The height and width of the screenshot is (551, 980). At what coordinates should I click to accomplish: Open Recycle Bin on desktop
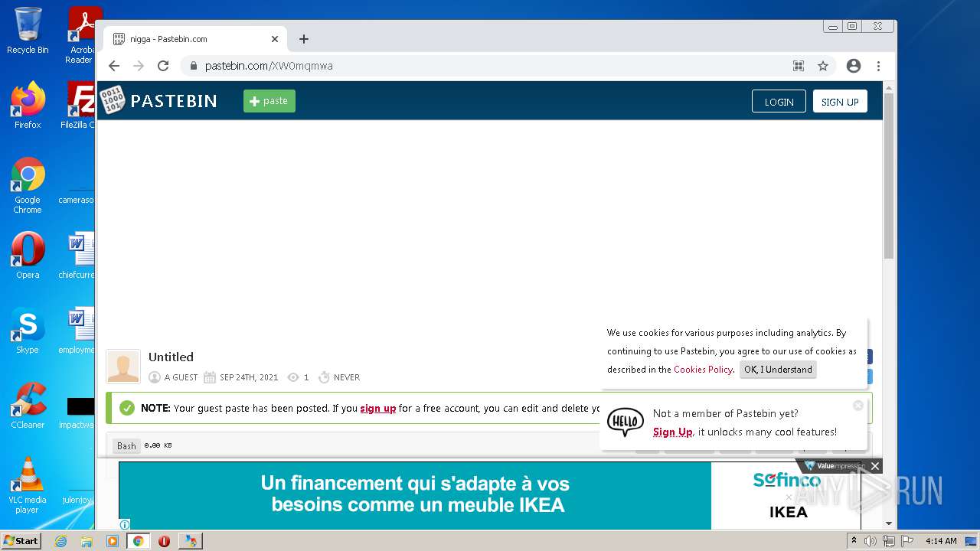tap(28, 31)
